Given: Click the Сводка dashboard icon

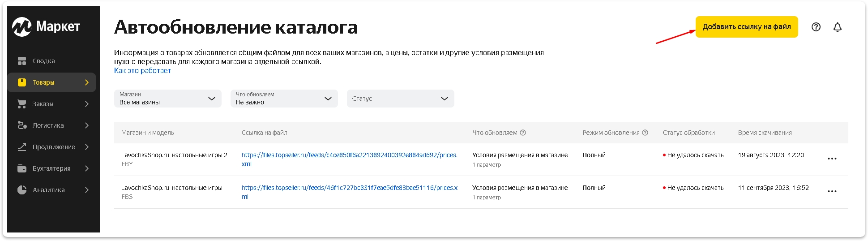Looking at the screenshot, I should (22, 61).
